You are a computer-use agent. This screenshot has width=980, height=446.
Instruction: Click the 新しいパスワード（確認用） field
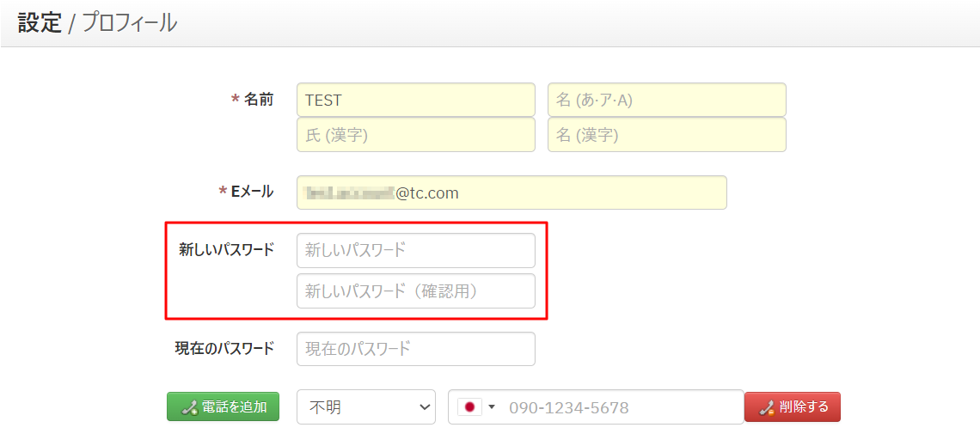point(415,291)
